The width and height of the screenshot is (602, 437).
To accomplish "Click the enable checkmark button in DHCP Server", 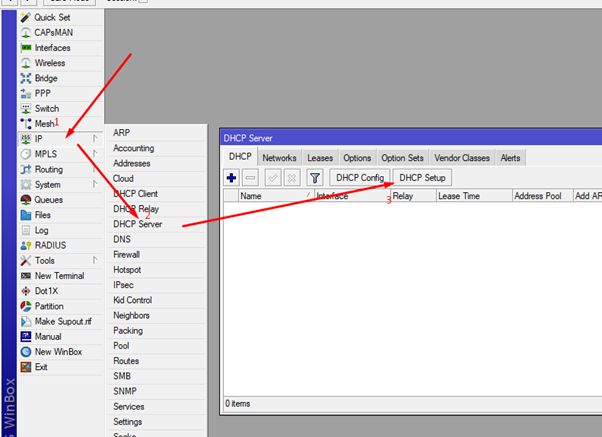I will 273,178.
